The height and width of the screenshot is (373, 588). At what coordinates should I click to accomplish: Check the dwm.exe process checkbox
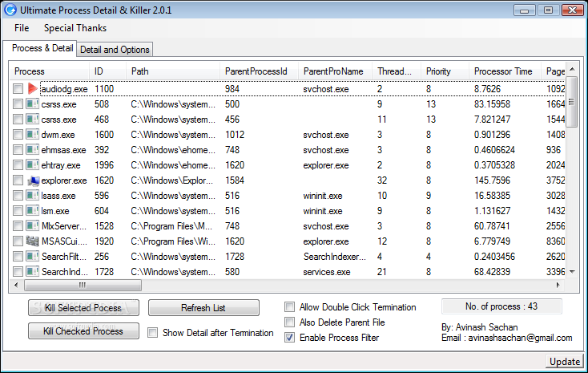(18, 135)
